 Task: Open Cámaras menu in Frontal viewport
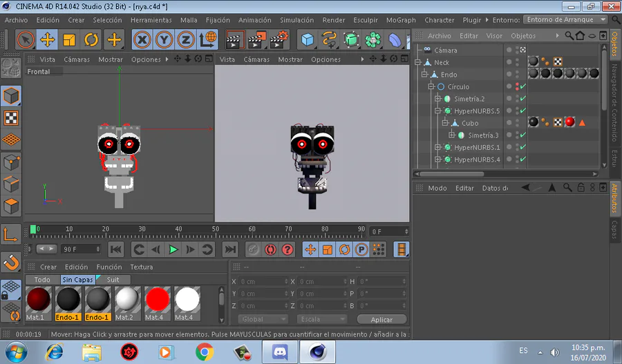(x=77, y=59)
